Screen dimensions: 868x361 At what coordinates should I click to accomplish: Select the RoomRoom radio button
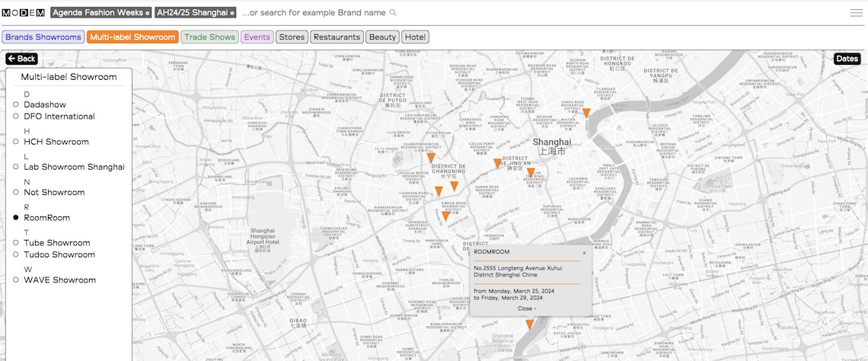pos(16,218)
